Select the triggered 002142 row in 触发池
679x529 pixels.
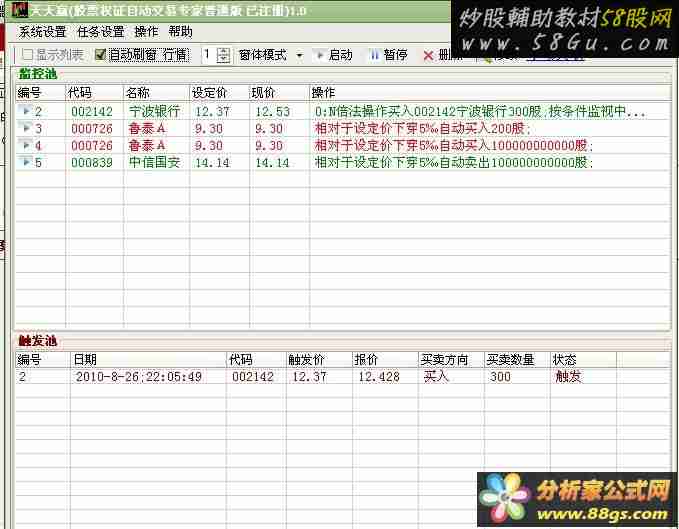250,377
